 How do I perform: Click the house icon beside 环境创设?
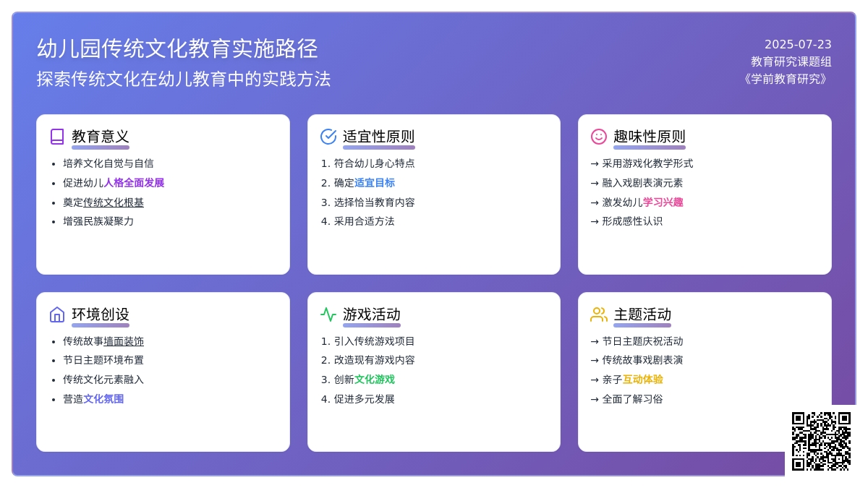click(57, 314)
